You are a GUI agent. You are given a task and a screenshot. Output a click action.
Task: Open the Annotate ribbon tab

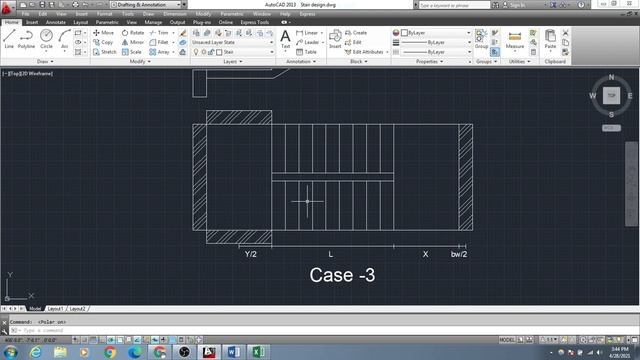pos(56,22)
